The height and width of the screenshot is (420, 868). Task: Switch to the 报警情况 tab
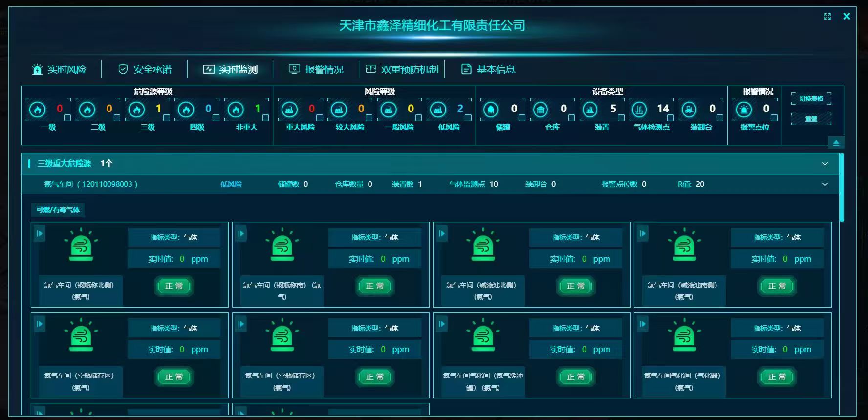[316, 69]
